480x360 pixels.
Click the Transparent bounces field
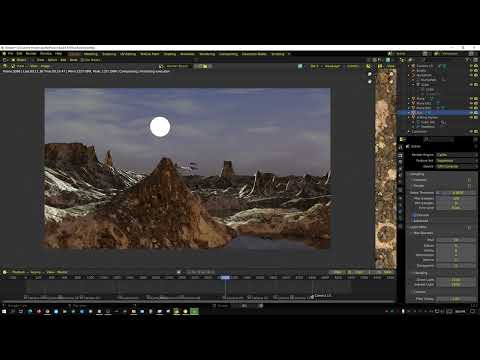click(x=457, y=266)
